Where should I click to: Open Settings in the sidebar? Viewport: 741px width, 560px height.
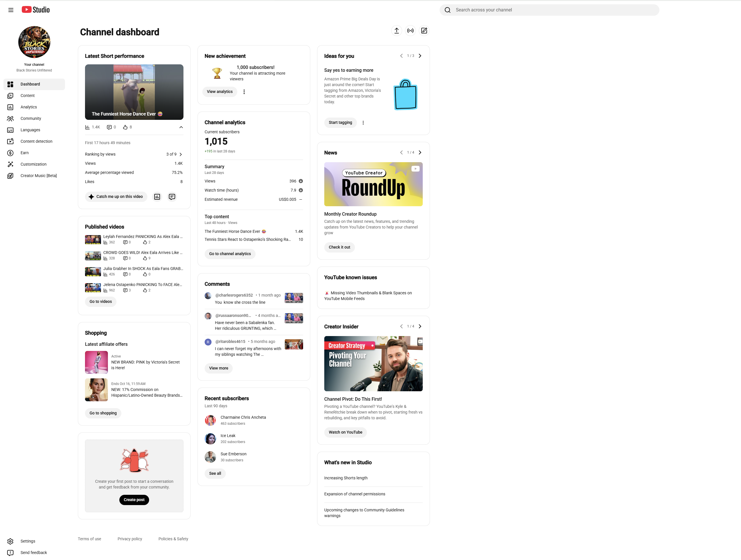click(x=34, y=541)
